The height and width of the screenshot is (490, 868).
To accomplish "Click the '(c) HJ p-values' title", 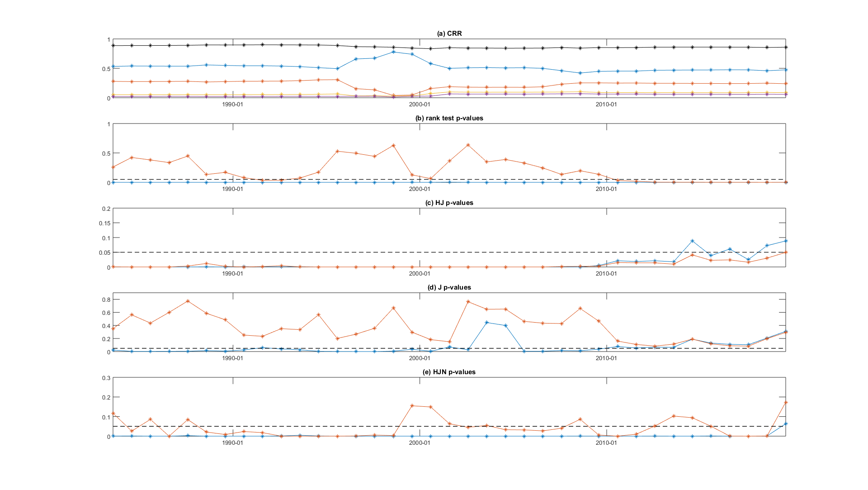I will pyautogui.click(x=449, y=203).
